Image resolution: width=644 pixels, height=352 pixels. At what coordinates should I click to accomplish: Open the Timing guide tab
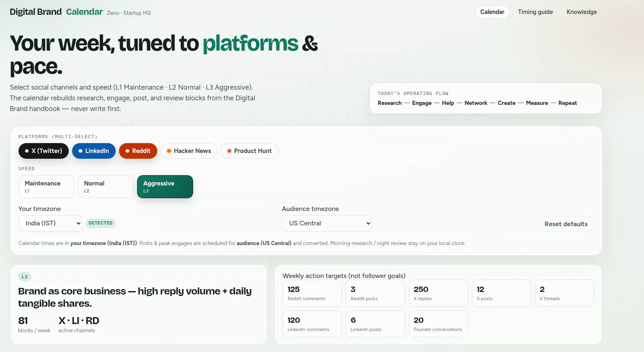[x=535, y=12]
